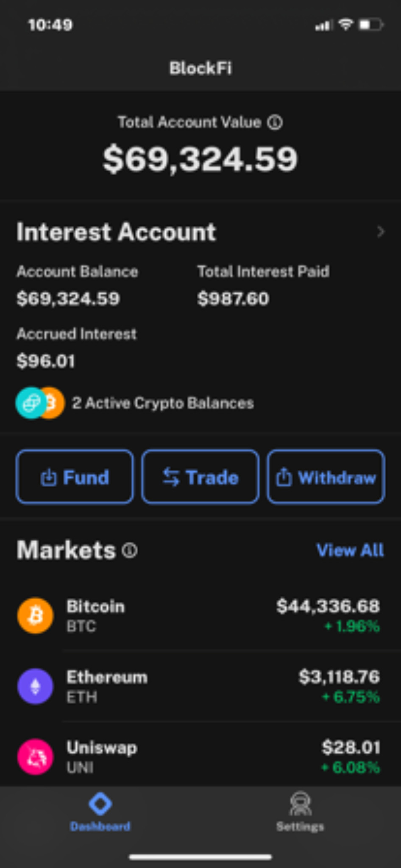The height and width of the screenshot is (868, 401).
Task: Tap the orange Bitcoin coin icon in Markets
Action: 35,615
